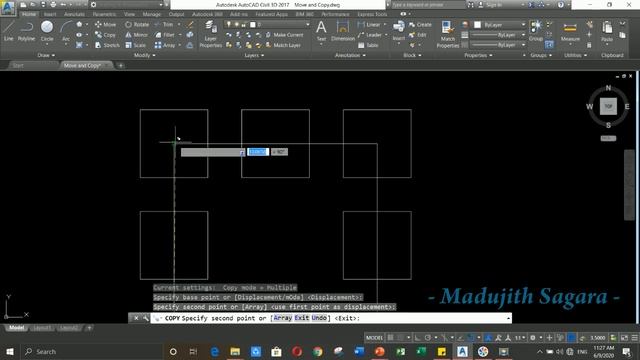Open annotation scale 1:1 dropdown
Image resolution: width=640 pixels, height=360 pixels.
[520, 338]
